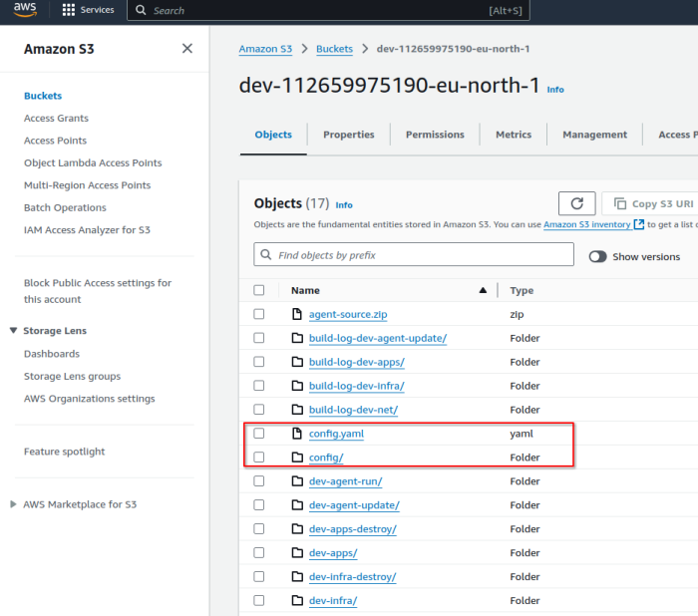The width and height of the screenshot is (698, 616).
Task: Click external link icon after Amazon S3 inventory
Action: coord(639,224)
